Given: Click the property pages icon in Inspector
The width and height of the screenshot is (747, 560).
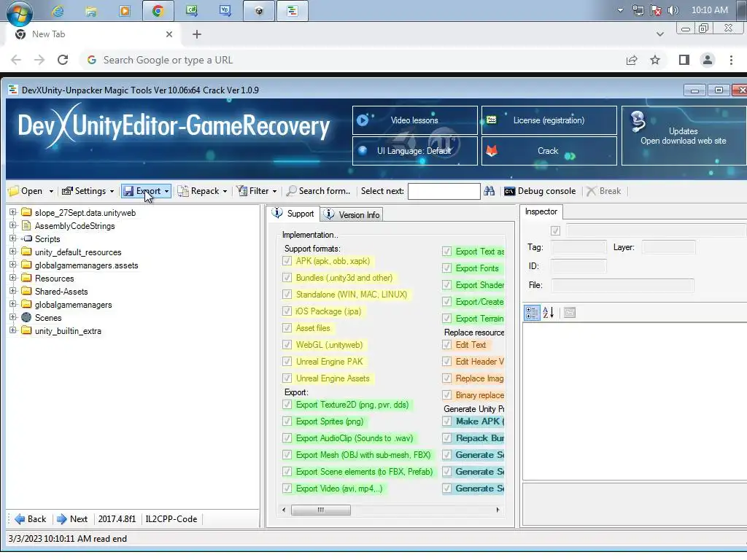Looking at the screenshot, I should 569,312.
